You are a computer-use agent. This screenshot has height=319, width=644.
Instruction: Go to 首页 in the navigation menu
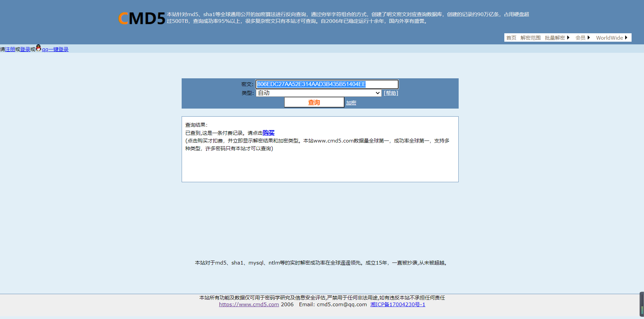coord(511,38)
